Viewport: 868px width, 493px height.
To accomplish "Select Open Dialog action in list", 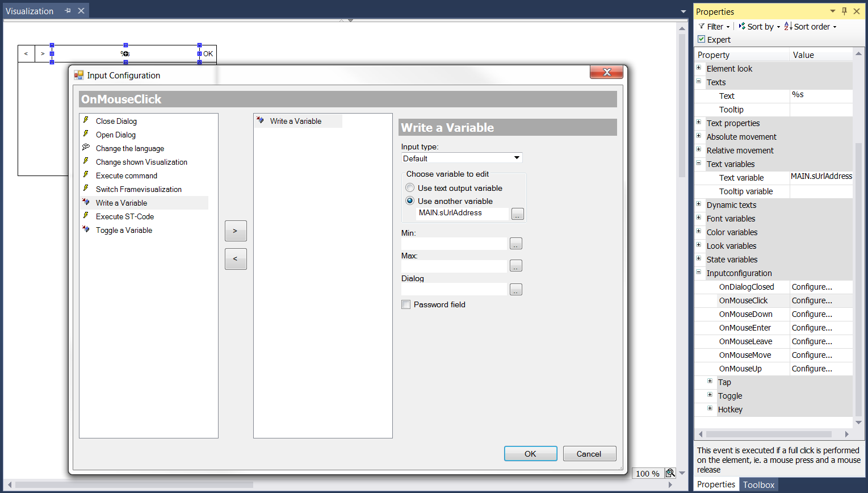I will 115,135.
